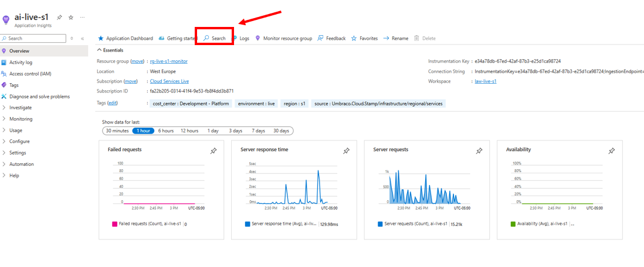Pin the Server response time chart
The width and height of the screenshot is (644, 267).
pyautogui.click(x=346, y=151)
